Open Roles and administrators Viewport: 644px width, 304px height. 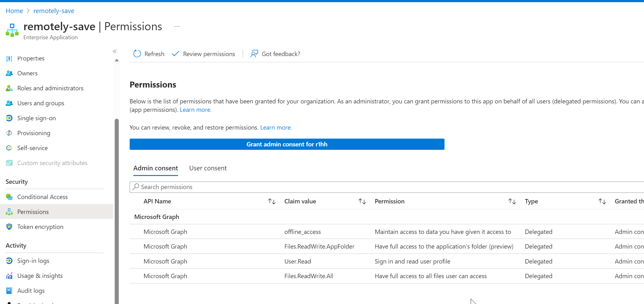50,88
